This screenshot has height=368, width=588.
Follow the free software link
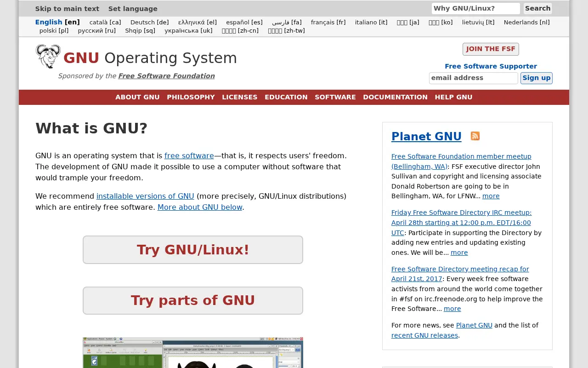(x=189, y=156)
